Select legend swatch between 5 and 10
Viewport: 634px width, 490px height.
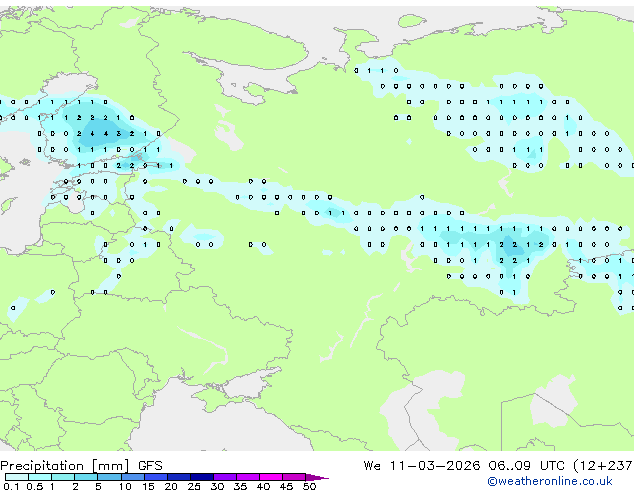pyautogui.click(x=109, y=477)
